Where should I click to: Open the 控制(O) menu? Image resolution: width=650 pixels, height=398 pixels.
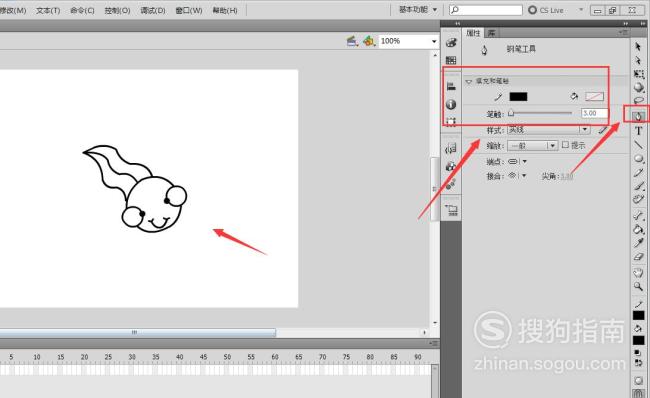click(x=117, y=10)
